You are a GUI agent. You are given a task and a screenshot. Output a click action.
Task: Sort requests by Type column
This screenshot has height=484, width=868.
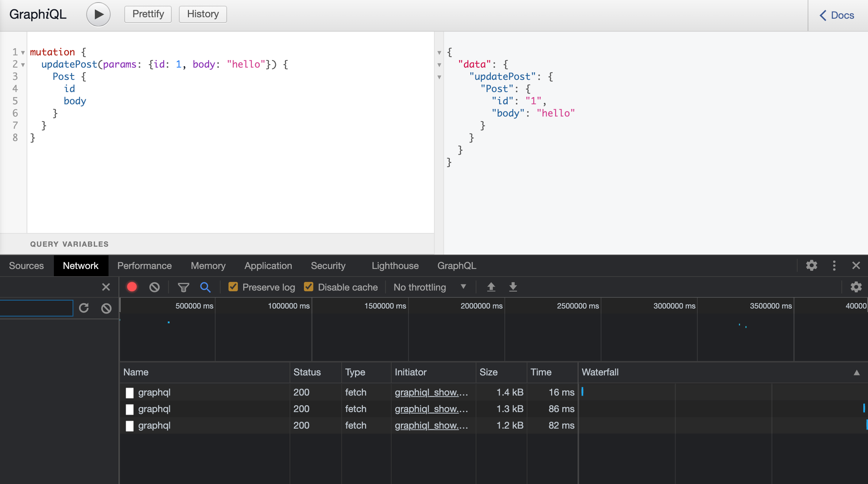(x=366, y=372)
